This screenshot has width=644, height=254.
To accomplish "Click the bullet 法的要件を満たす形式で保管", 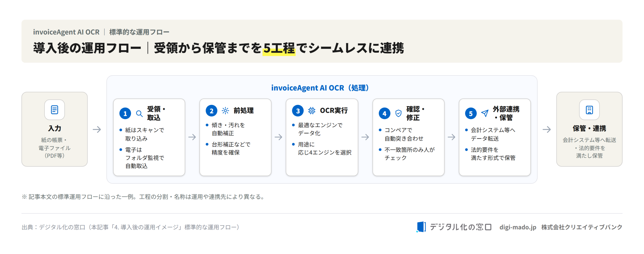I will 490,154.
